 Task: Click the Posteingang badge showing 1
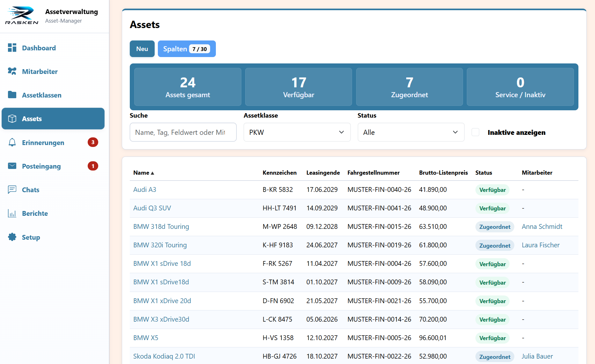point(93,166)
